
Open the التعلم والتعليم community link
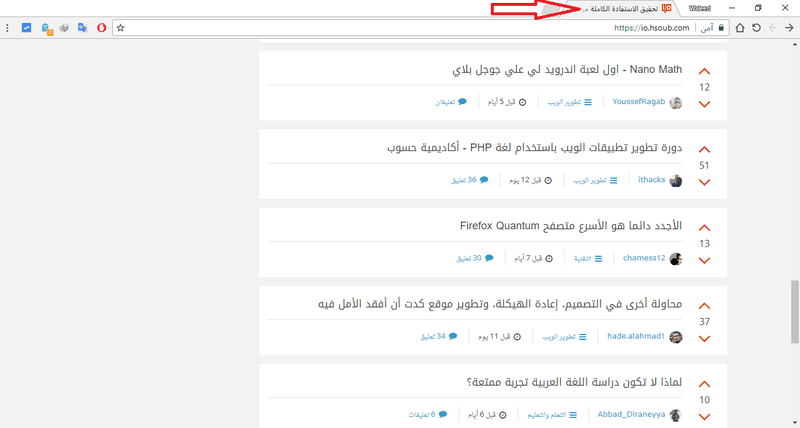pyautogui.click(x=553, y=415)
